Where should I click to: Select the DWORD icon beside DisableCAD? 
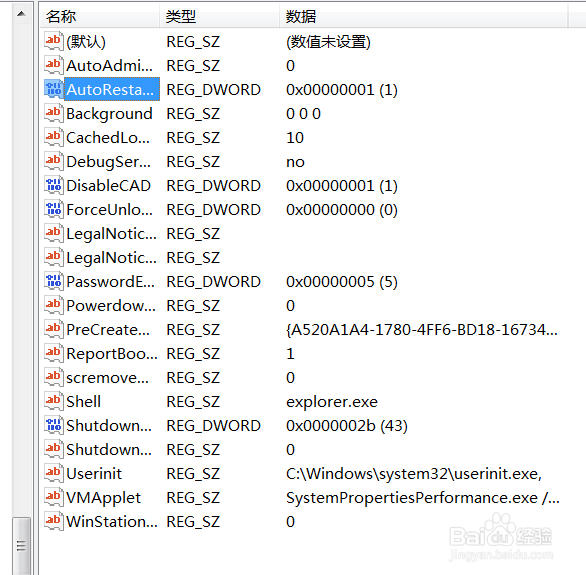click(53, 185)
